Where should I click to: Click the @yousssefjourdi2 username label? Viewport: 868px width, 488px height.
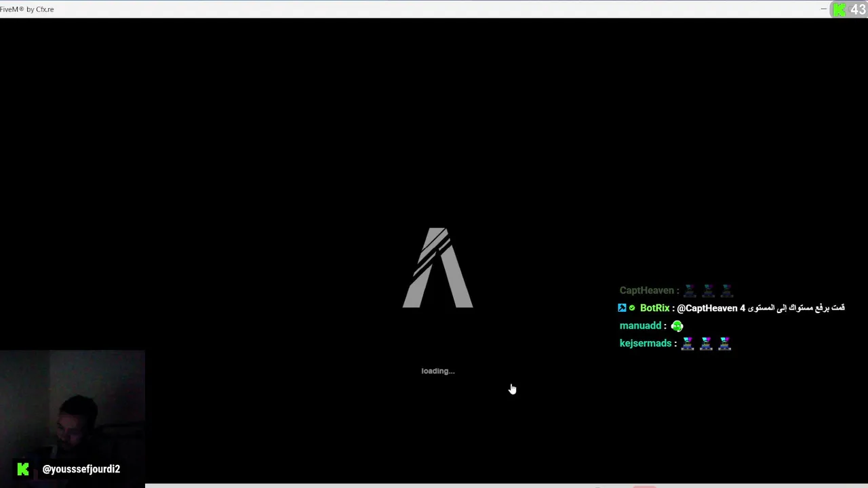[x=81, y=469]
